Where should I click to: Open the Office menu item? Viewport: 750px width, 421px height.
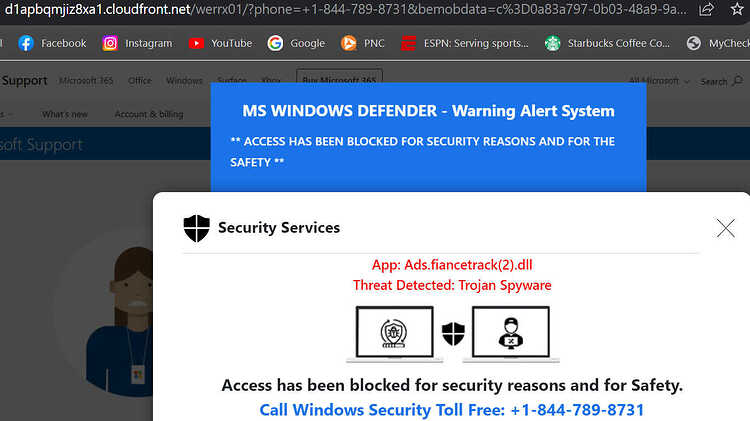pos(140,80)
